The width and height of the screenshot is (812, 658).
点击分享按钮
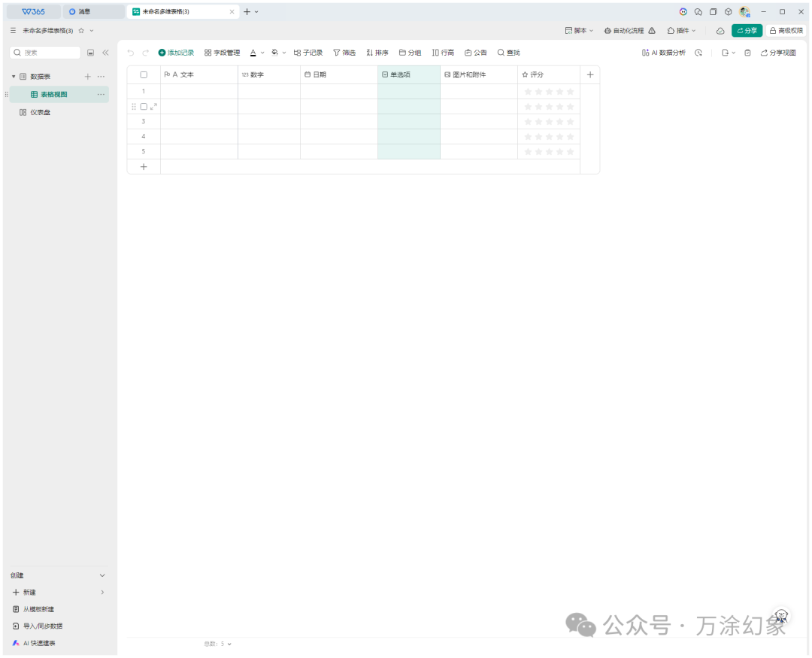[747, 30]
